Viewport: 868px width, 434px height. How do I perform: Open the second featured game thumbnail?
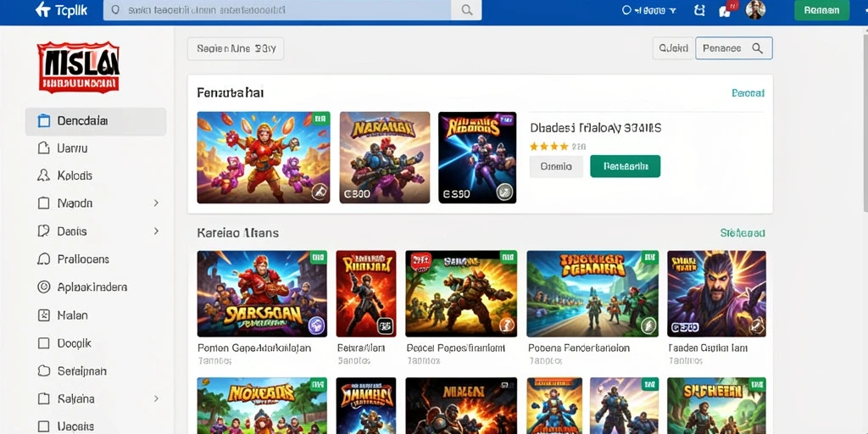pos(385,158)
